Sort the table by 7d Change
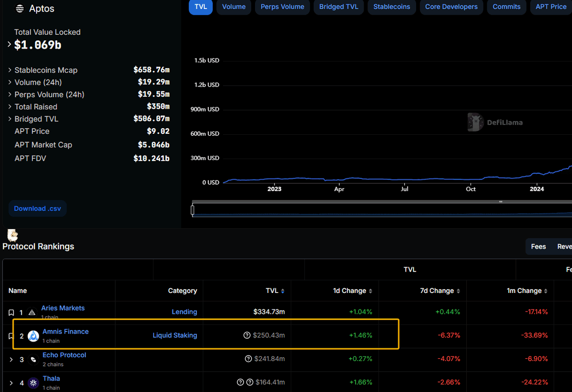 click(441, 291)
